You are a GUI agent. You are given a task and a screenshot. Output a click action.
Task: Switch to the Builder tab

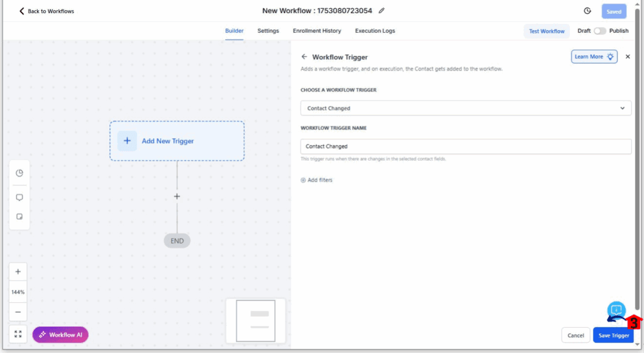pyautogui.click(x=234, y=31)
